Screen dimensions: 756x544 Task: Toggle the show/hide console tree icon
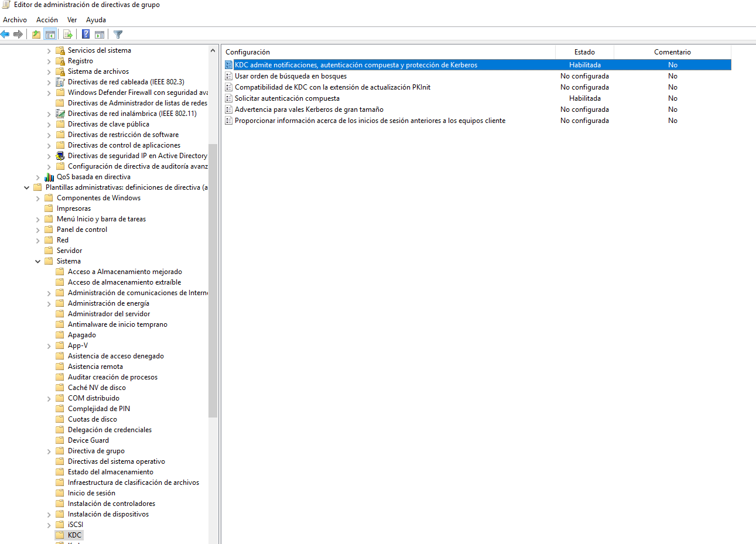tap(50, 35)
